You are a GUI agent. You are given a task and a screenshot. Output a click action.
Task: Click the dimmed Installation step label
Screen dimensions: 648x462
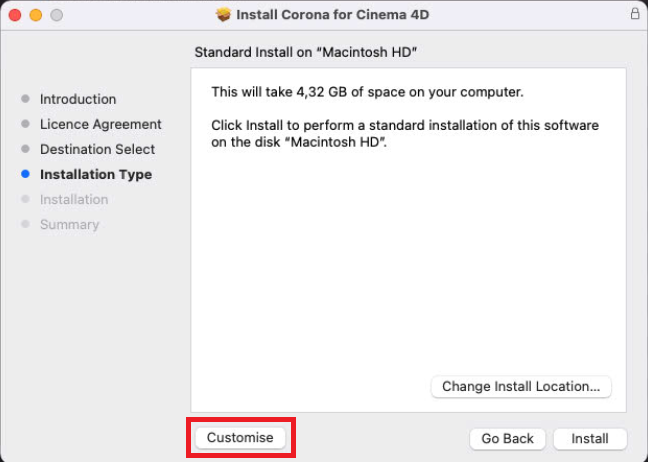74,199
